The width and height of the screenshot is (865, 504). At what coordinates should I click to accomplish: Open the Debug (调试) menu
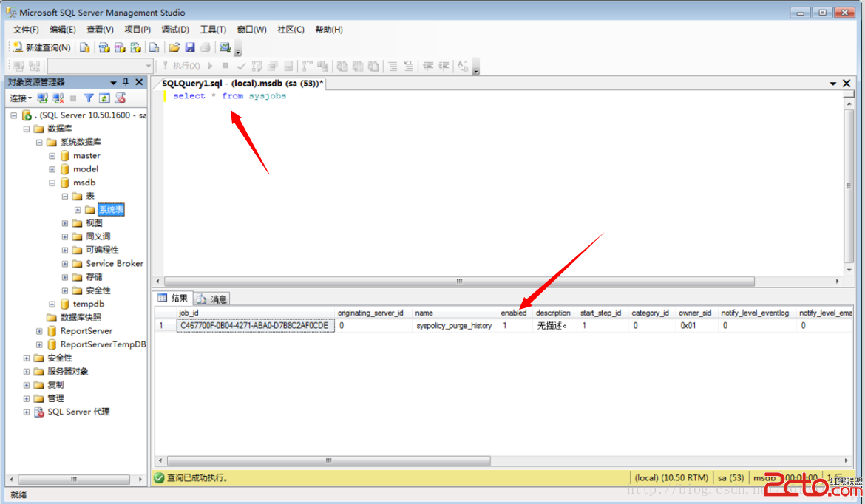pos(175,30)
